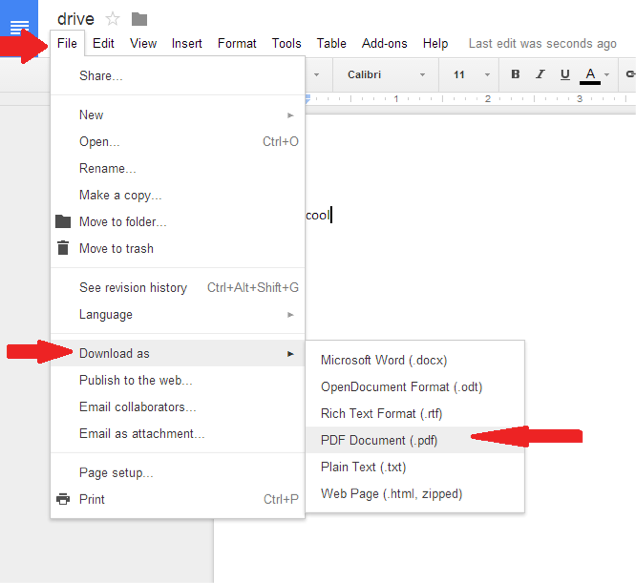The height and width of the screenshot is (583, 636).
Task: Open See revision history
Action: tap(178, 288)
